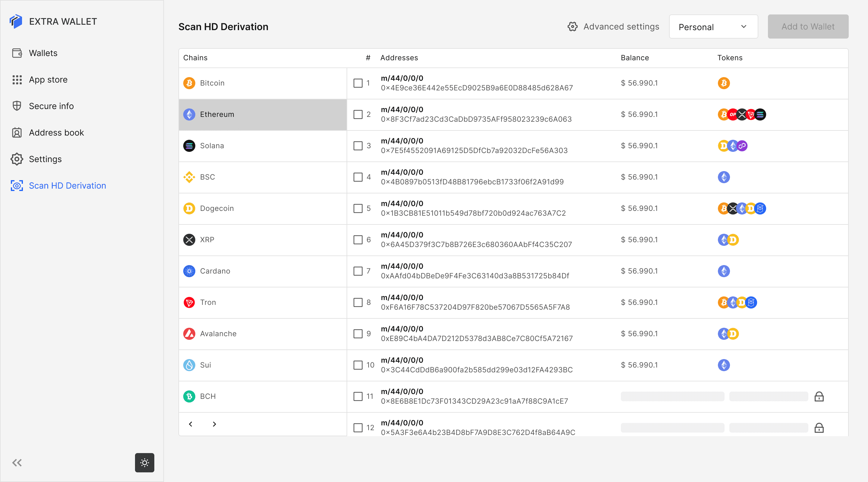Select the checkbox for address 10
This screenshot has height=482, width=868.
click(x=358, y=365)
